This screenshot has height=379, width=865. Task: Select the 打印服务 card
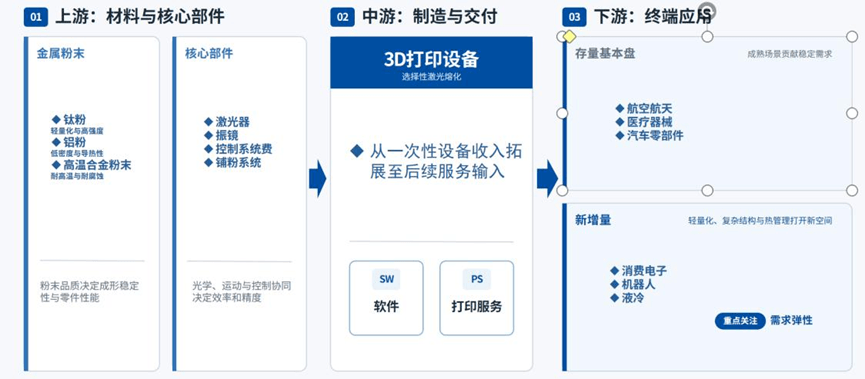477,298
